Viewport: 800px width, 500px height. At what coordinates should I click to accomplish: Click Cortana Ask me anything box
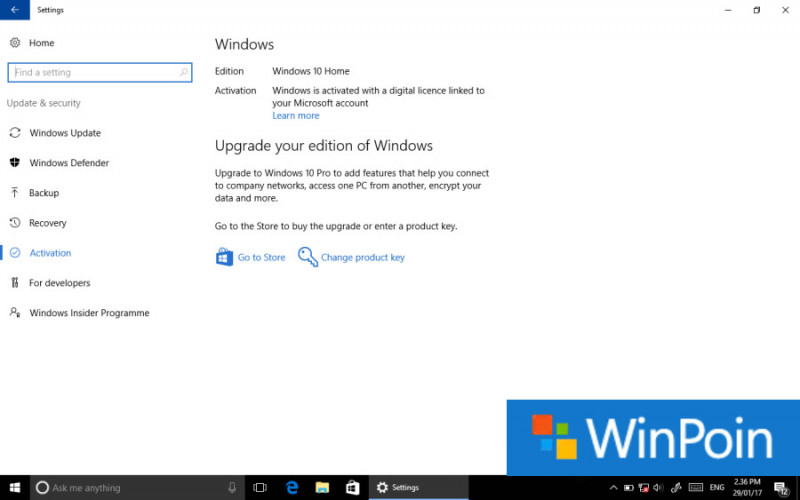point(138,488)
